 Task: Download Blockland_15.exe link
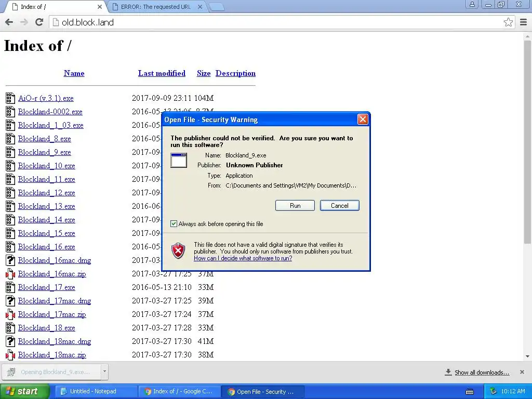click(46, 233)
